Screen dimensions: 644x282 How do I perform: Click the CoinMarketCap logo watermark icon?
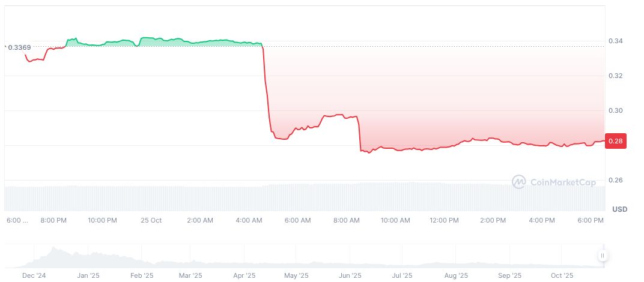[519, 181]
